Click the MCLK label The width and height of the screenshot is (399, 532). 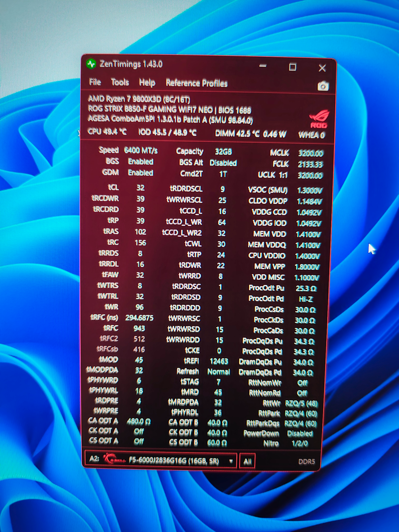(x=279, y=153)
